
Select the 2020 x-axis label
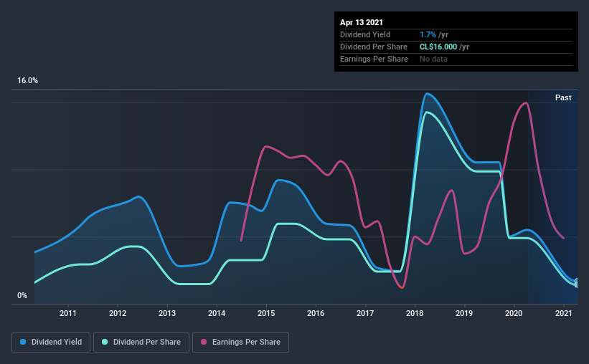click(x=514, y=313)
